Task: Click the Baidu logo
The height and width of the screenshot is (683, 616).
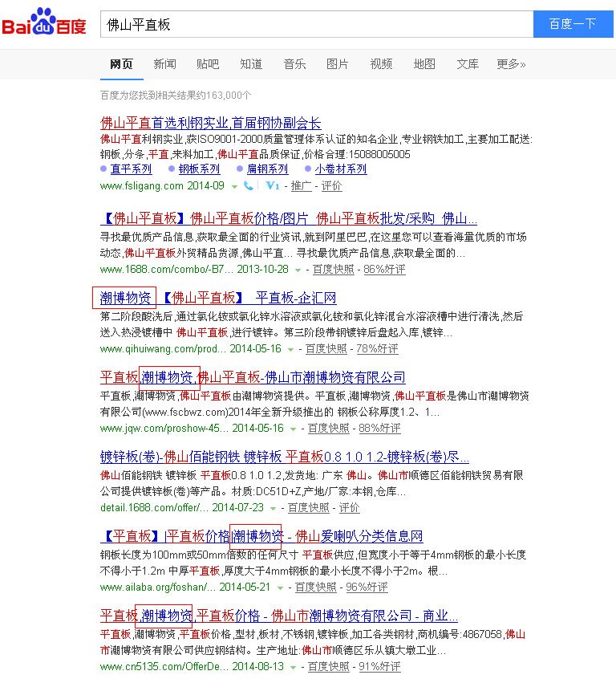Action: coord(44,22)
